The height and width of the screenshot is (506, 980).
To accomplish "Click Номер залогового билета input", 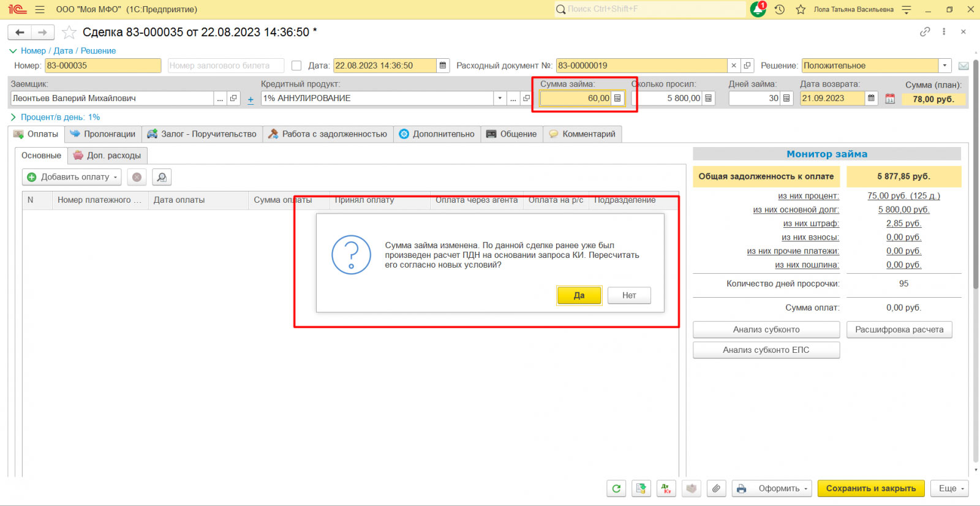I will click(226, 66).
